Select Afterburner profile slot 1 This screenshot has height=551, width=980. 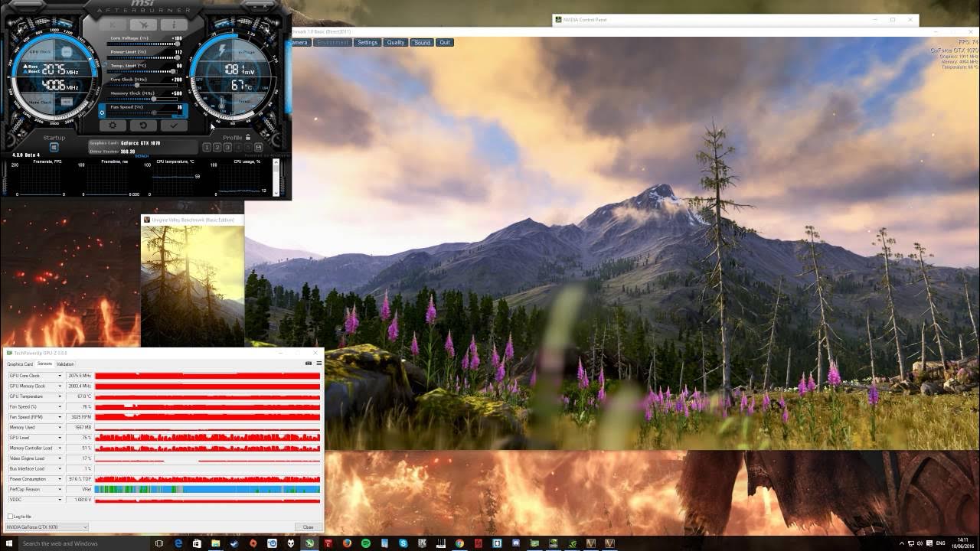[207, 148]
